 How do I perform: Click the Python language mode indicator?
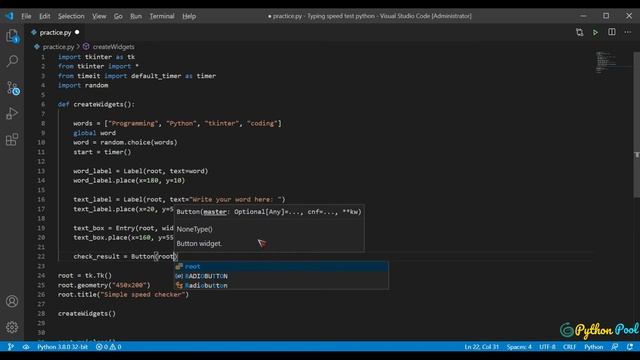point(593,347)
